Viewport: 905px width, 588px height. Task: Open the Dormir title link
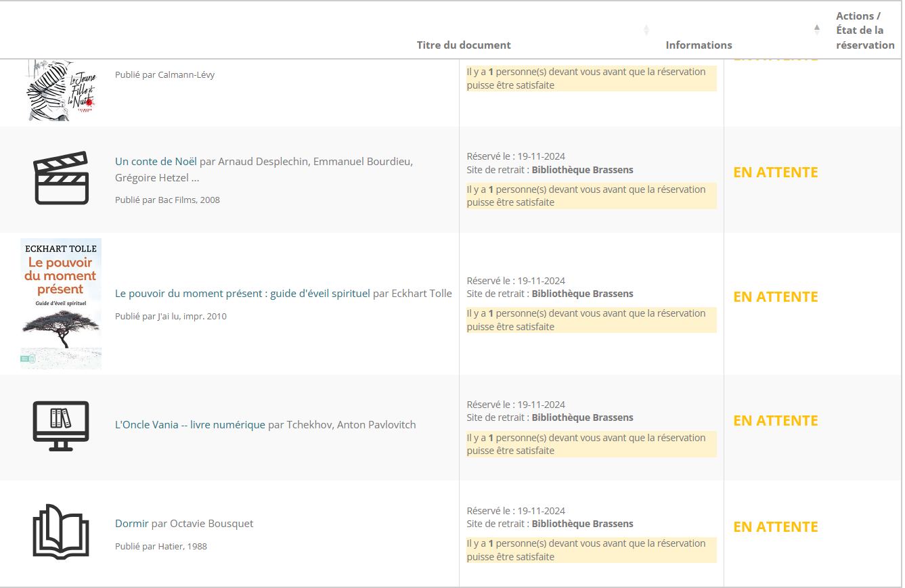pos(131,523)
